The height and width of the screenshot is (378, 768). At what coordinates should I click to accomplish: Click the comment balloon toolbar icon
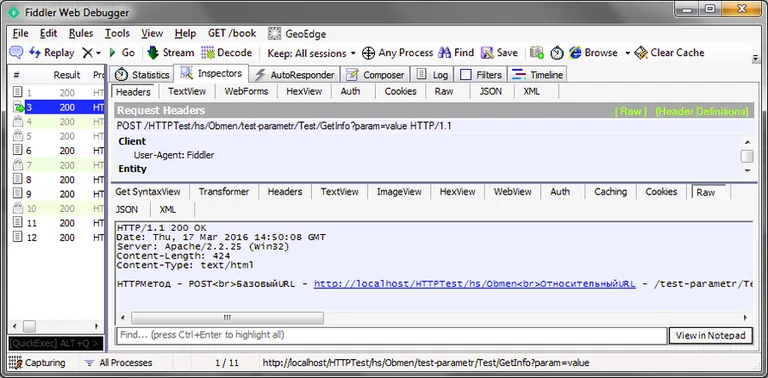[x=16, y=52]
